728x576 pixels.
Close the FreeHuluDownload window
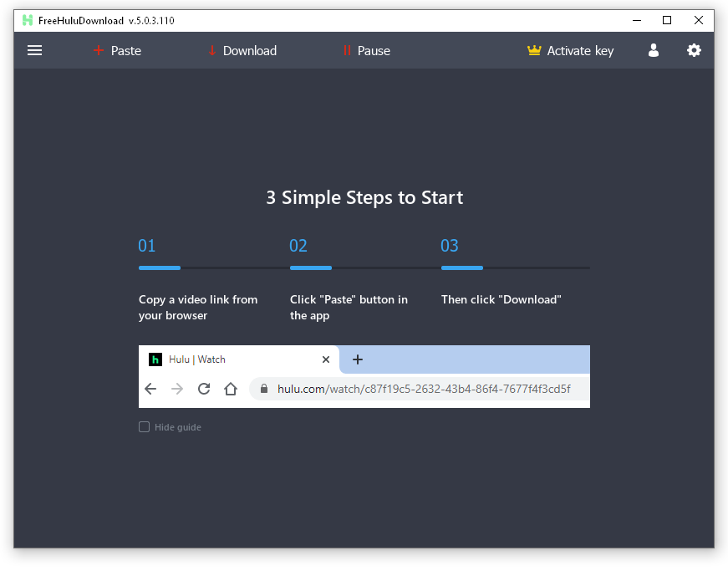(x=698, y=20)
